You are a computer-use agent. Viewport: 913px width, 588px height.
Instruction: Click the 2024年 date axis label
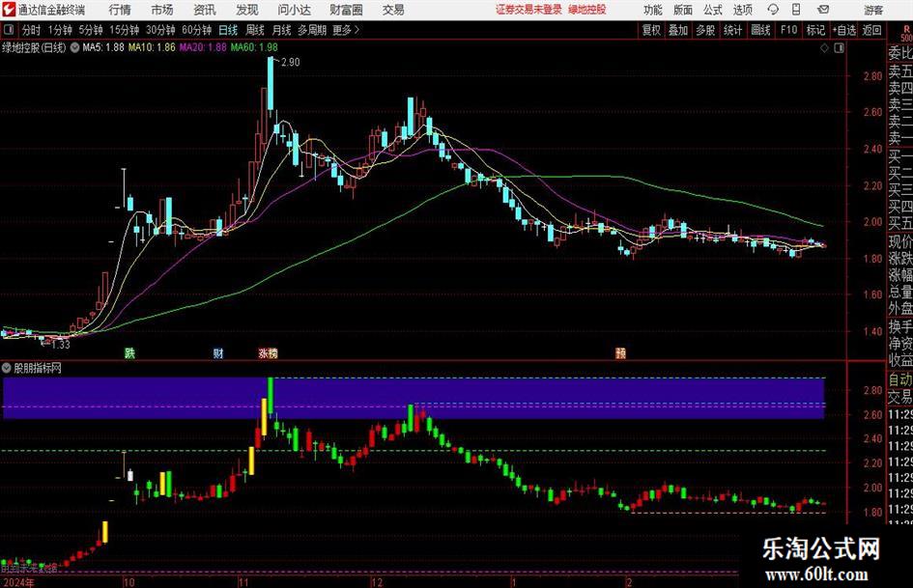(18, 582)
